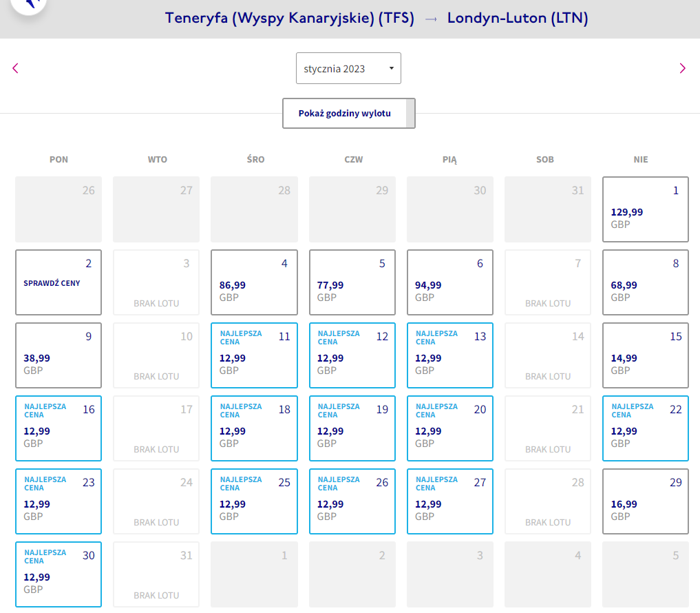This screenshot has width=700, height=613.
Task: Click January 31 cell marked BRAK LOTU
Action: [156, 574]
